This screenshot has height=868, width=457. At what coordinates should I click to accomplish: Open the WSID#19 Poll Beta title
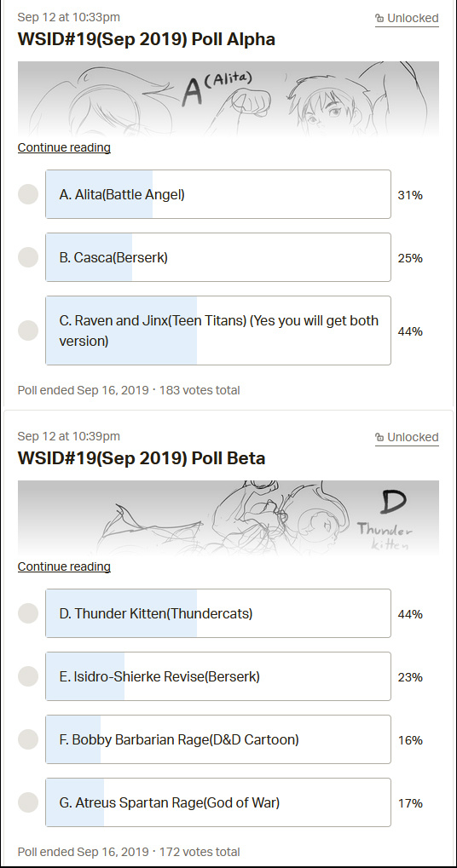pyautogui.click(x=142, y=458)
